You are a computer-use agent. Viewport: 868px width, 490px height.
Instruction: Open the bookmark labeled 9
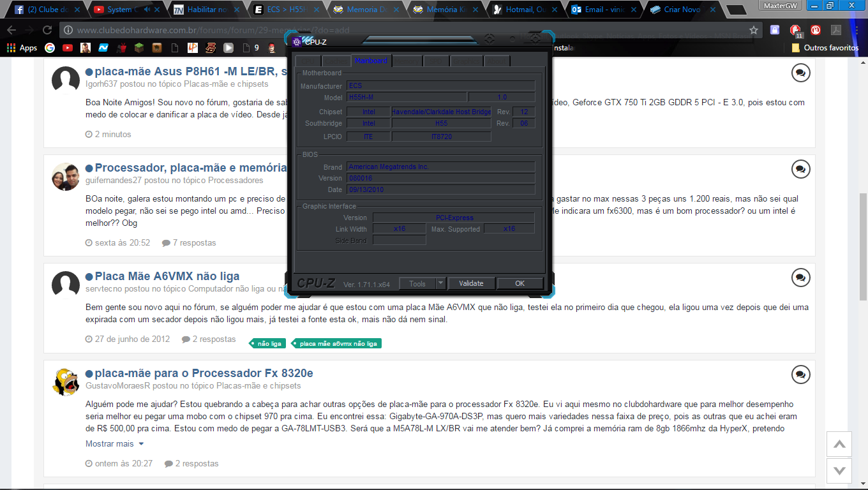tap(250, 48)
